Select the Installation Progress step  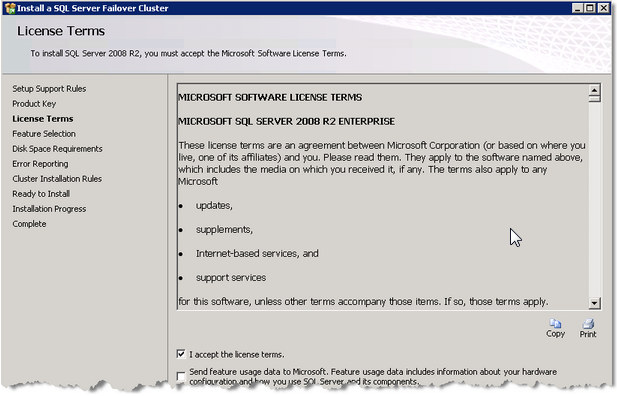pos(49,209)
